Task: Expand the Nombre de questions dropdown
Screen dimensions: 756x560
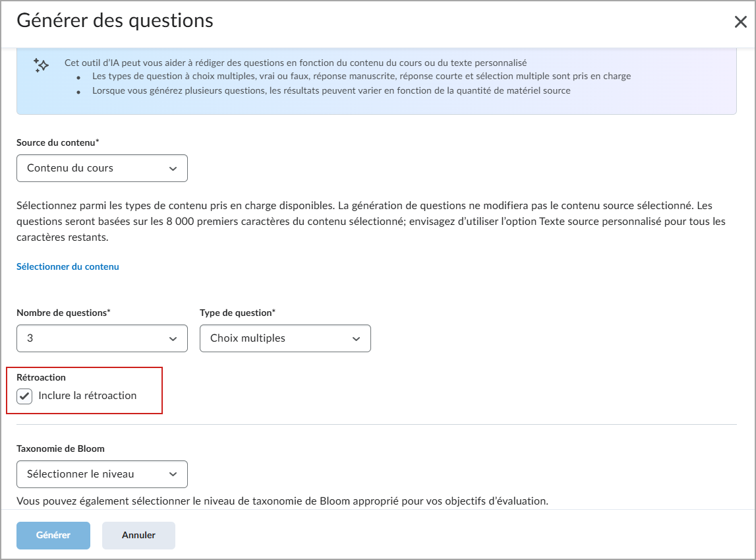Action: (x=102, y=338)
